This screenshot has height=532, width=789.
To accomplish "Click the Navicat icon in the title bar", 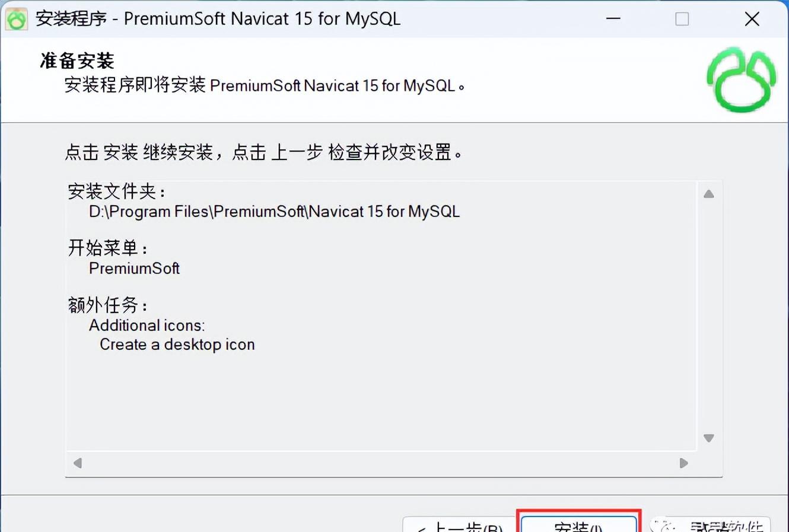I will point(16,19).
